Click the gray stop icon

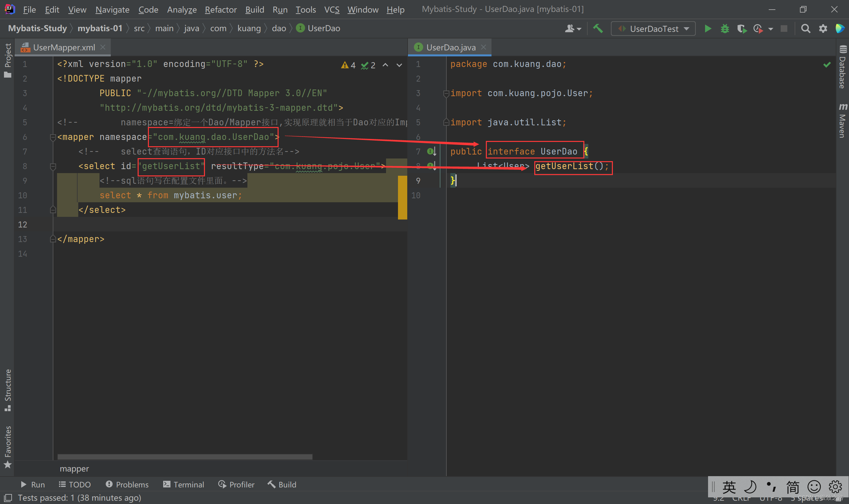pyautogui.click(x=784, y=29)
